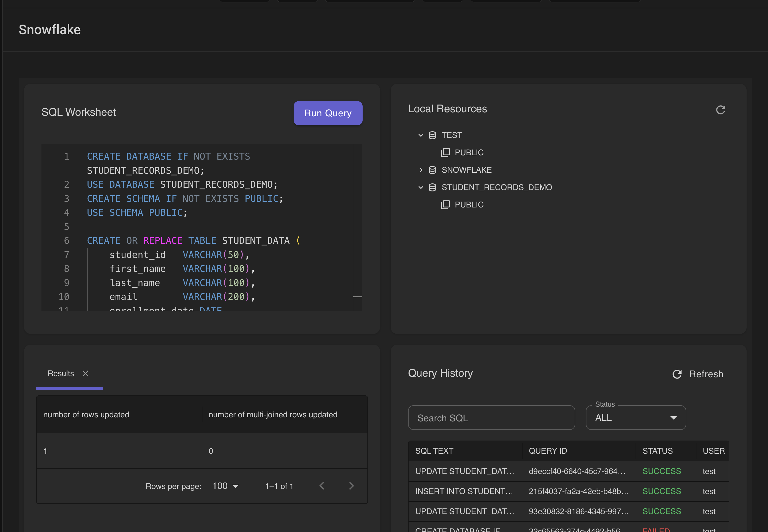Click line number 10 in the editor gutter
The image size is (768, 532).
click(x=64, y=297)
